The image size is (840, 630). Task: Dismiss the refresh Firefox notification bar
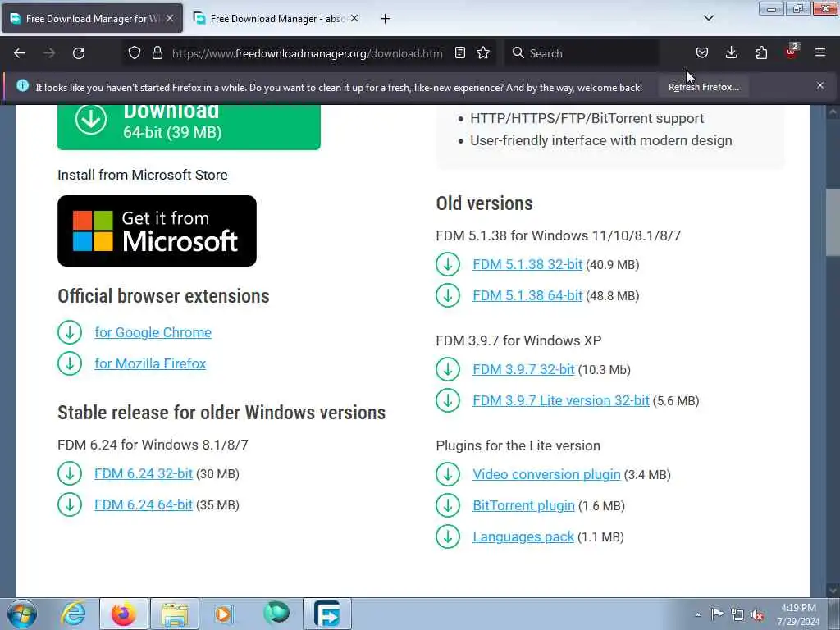coord(820,85)
